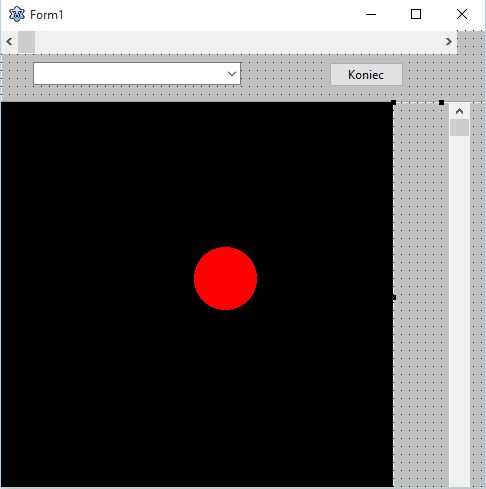Click the selection handle above vertical scrollbar

(442, 103)
